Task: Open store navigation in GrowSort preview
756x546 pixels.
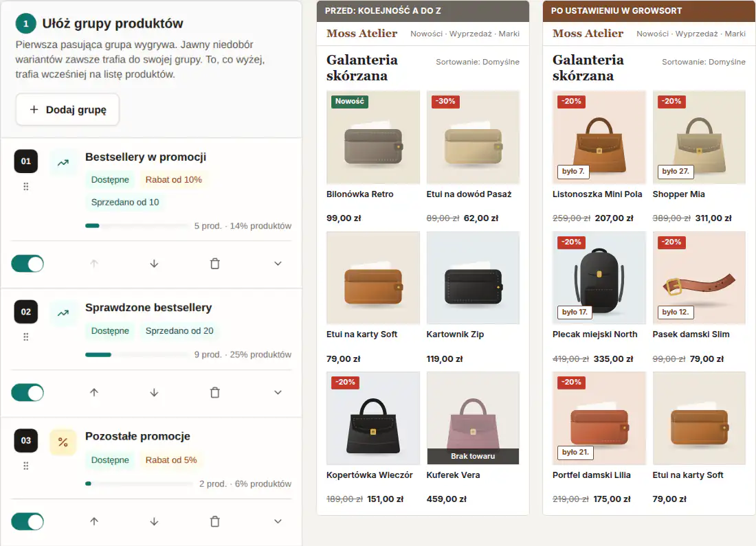Action: pos(691,34)
